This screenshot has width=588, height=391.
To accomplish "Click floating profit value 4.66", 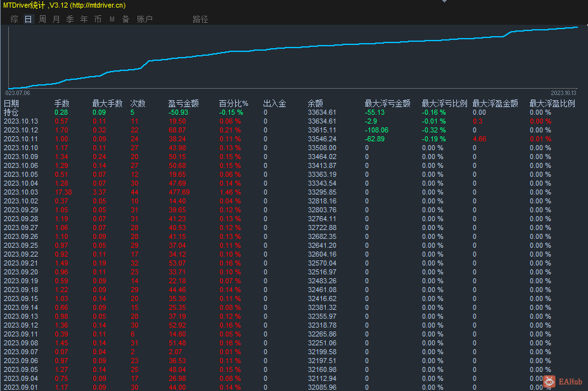I will point(480,139).
